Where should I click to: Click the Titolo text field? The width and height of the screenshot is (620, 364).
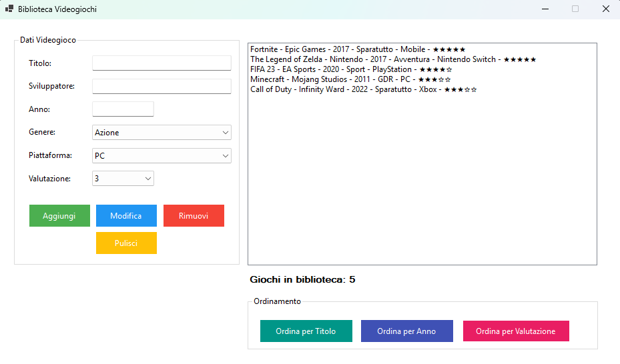(x=162, y=63)
